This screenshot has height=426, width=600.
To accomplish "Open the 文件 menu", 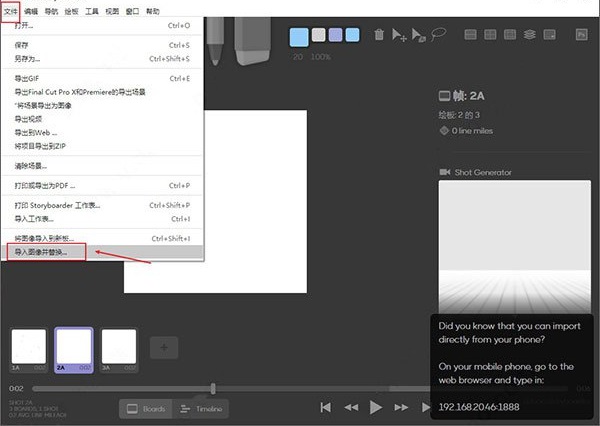I will [11, 11].
